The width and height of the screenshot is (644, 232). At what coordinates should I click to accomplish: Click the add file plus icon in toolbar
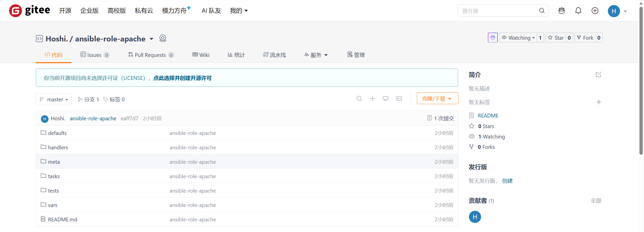click(x=372, y=99)
